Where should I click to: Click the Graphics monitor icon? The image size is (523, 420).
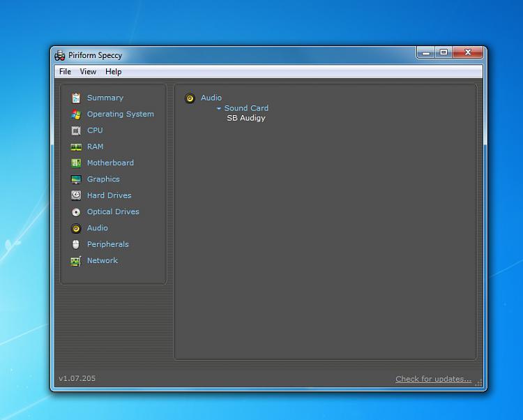[x=76, y=179]
